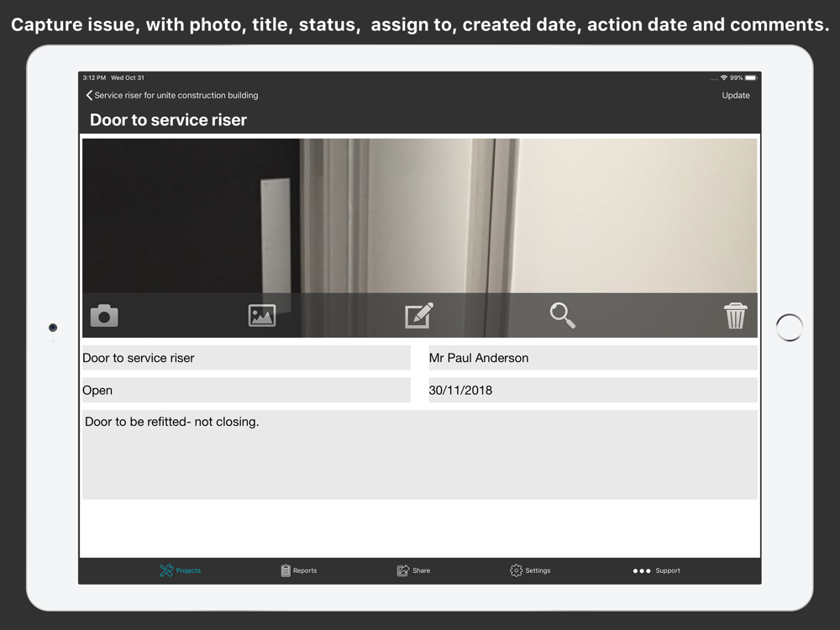Change assignee Mr Paul Anderson
The image size is (840, 630).
point(592,358)
